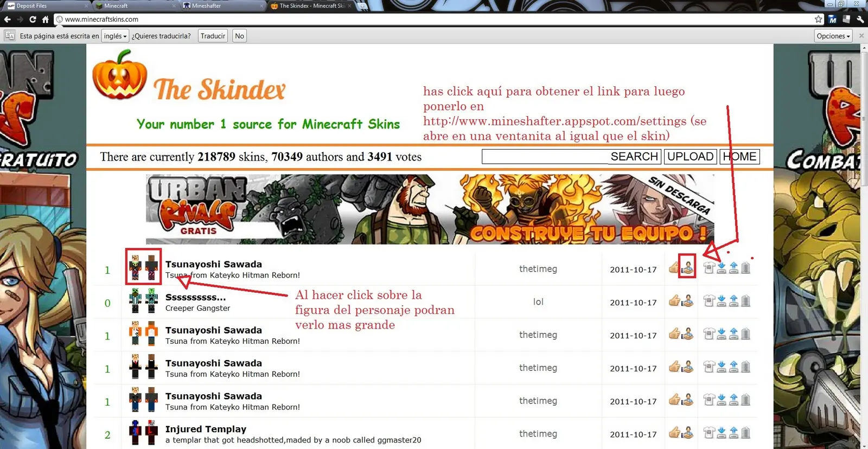Click the t-shirt icon in the Injured Templay row
868x449 pixels.
709,433
